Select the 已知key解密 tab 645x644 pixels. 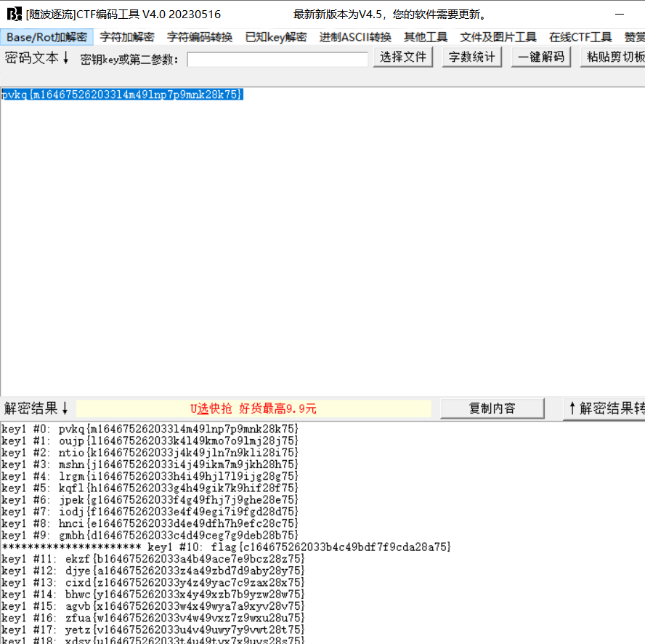276,36
